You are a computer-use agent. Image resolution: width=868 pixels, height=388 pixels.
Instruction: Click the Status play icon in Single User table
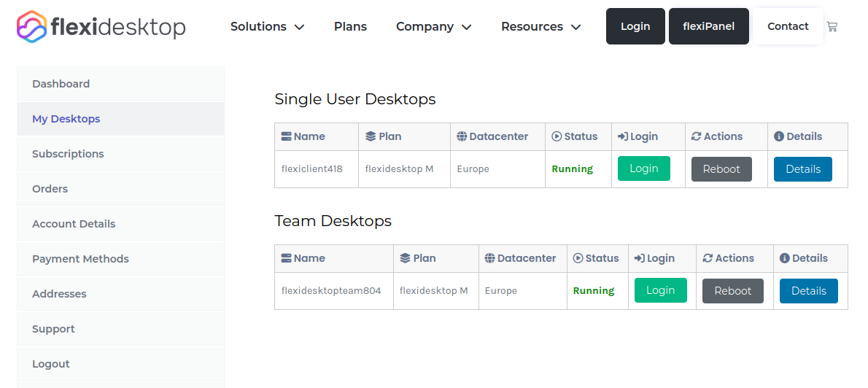557,136
